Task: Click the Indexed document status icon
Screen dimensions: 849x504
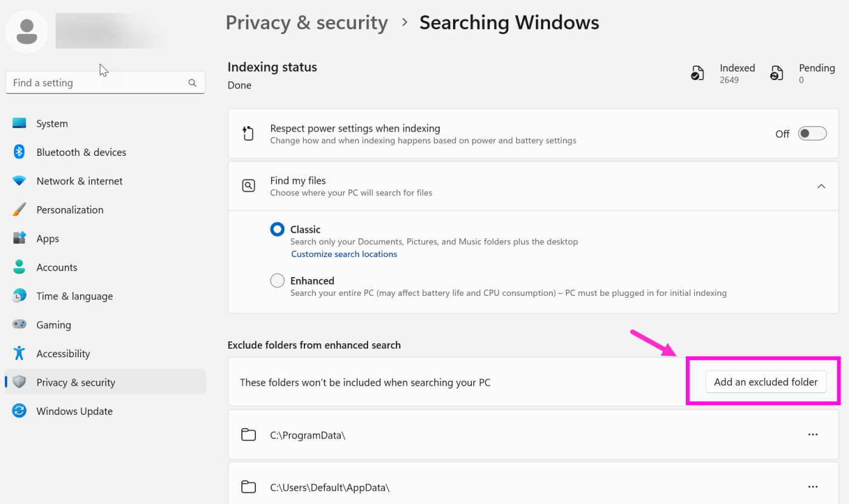Action: [697, 73]
